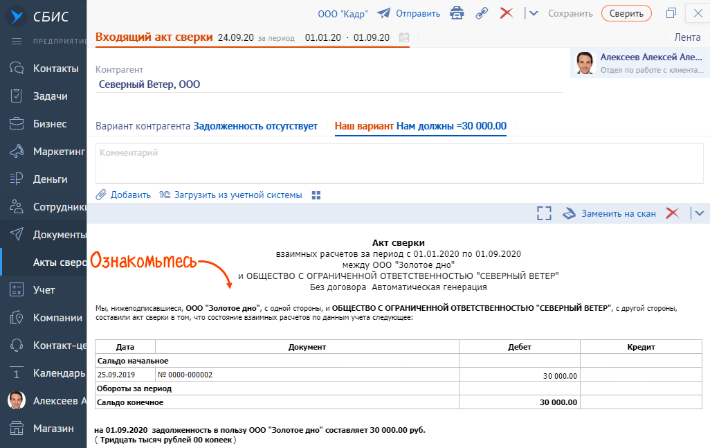The width and height of the screenshot is (710, 448).
Task: Click the Сохранить button
Action: click(x=570, y=14)
